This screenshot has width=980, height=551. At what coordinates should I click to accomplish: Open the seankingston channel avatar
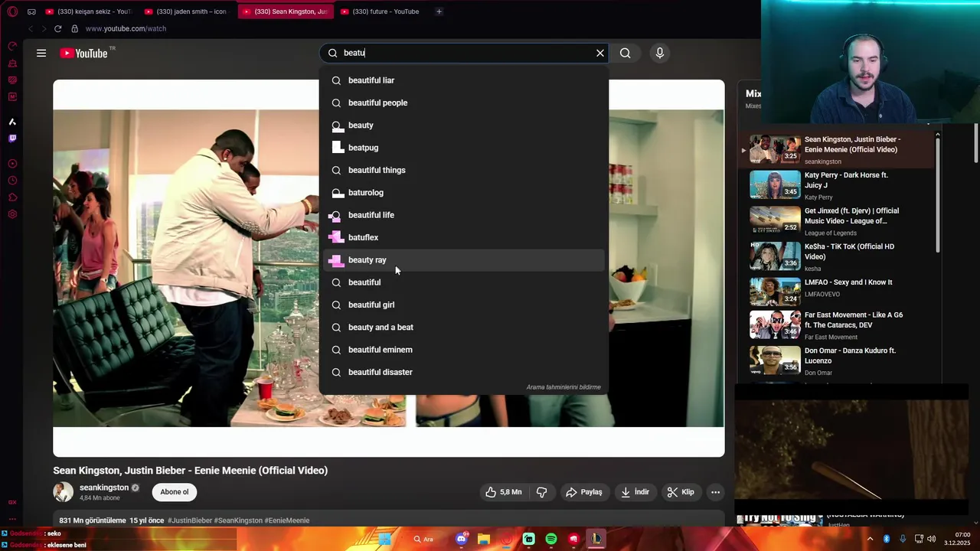point(63,492)
